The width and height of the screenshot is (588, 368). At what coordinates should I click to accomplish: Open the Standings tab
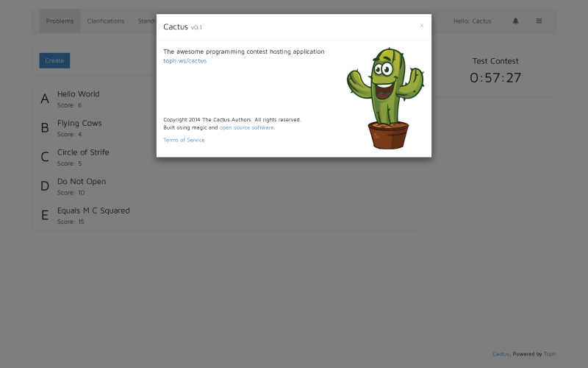point(146,21)
